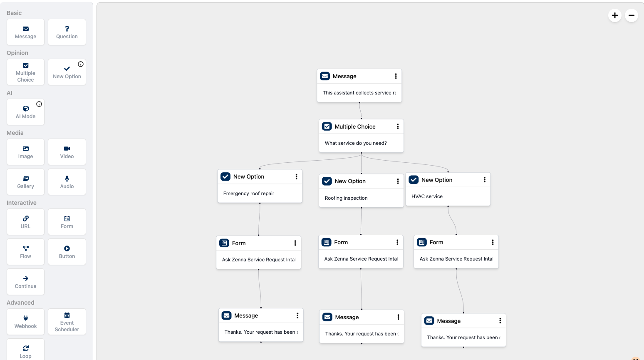Open options menu on the Multiple Choice node
644x360 pixels.
coord(398,126)
